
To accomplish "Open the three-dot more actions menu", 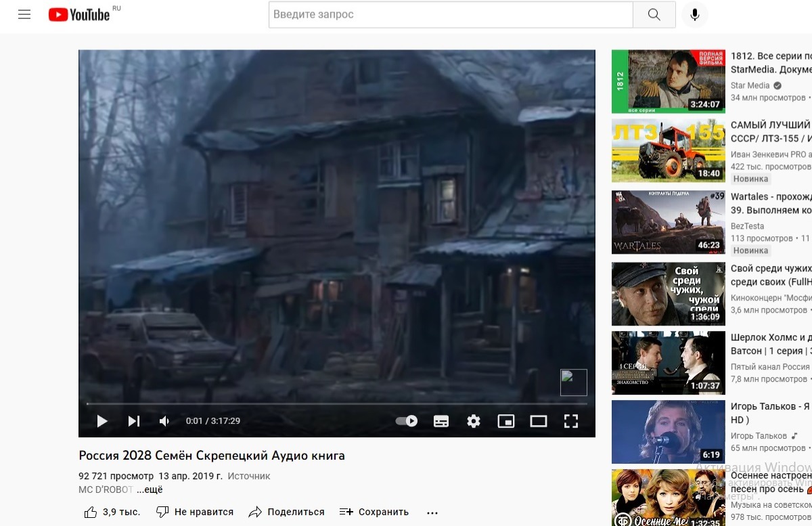I will [432, 512].
